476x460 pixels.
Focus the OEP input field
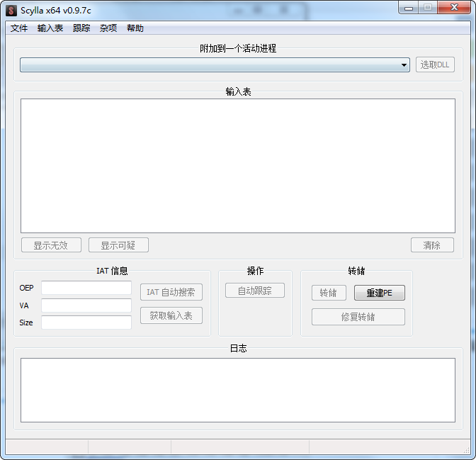click(86, 288)
